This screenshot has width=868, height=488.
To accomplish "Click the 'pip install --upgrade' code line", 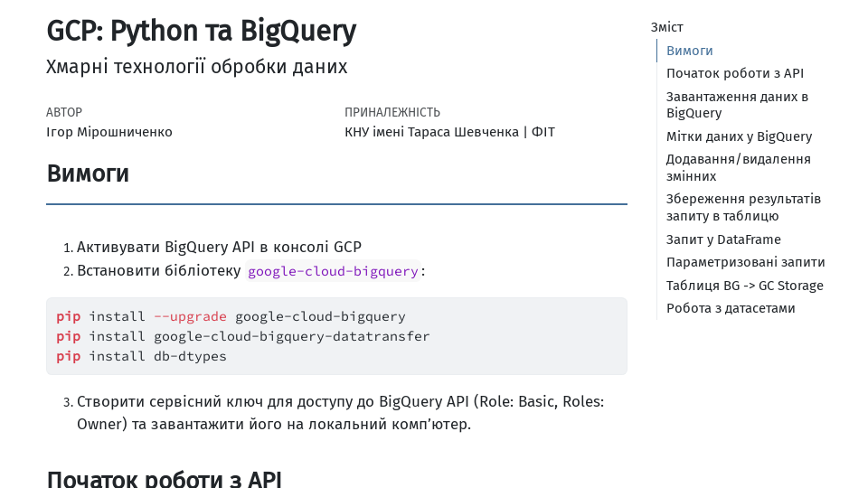I will [231, 316].
